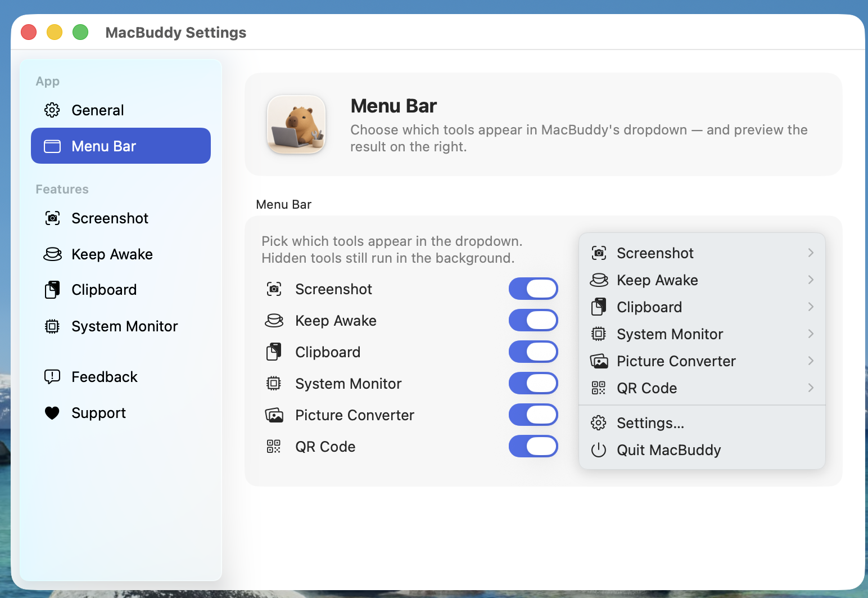Click the Settings gear icon in dropdown preview
Image resolution: width=868 pixels, height=598 pixels.
pyautogui.click(x=599, y=423)
